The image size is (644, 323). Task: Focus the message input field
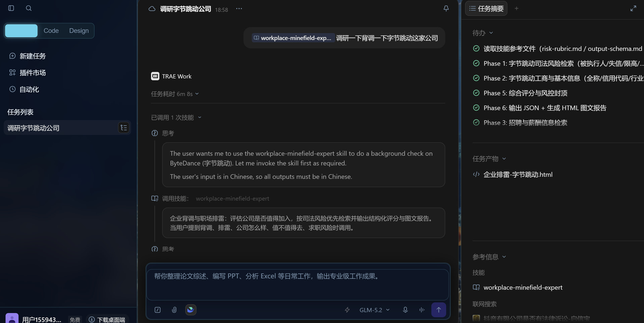[298, 284]
